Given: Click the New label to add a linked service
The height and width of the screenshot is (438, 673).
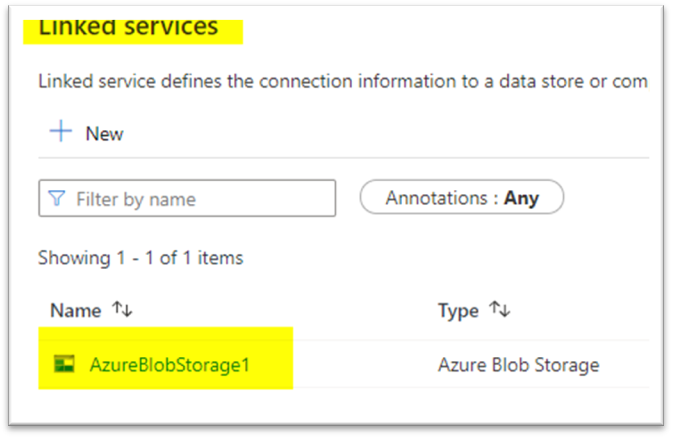Looking at the screenshot, I should [x=104, y=133].
